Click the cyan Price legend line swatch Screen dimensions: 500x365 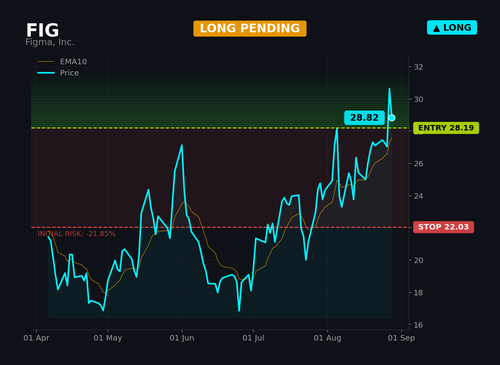click(46, 73)
